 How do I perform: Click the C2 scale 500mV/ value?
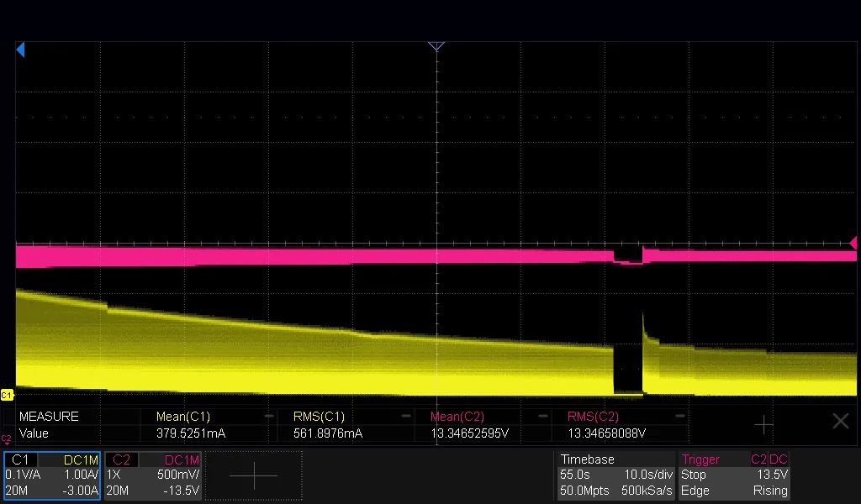tap(178, 475)
